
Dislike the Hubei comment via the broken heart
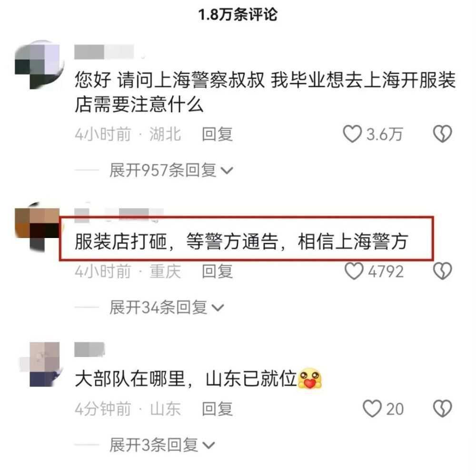[x=442, y=134]
